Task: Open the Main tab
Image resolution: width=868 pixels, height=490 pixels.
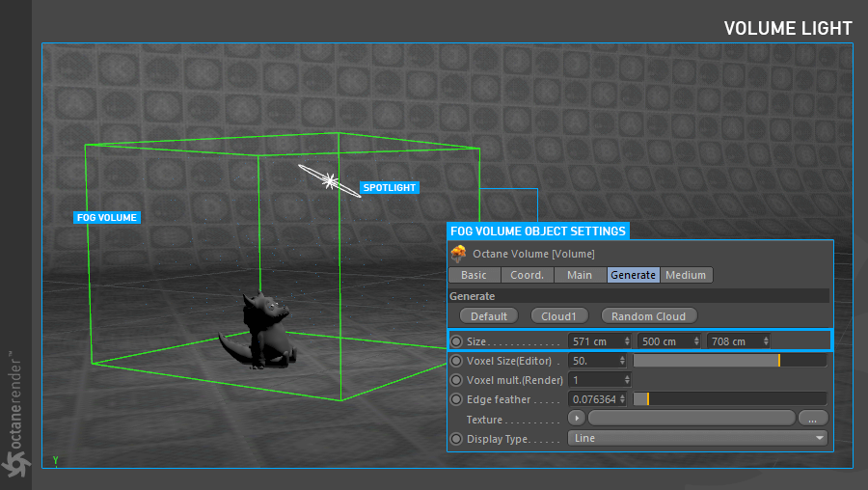Action: click(580, 275)
